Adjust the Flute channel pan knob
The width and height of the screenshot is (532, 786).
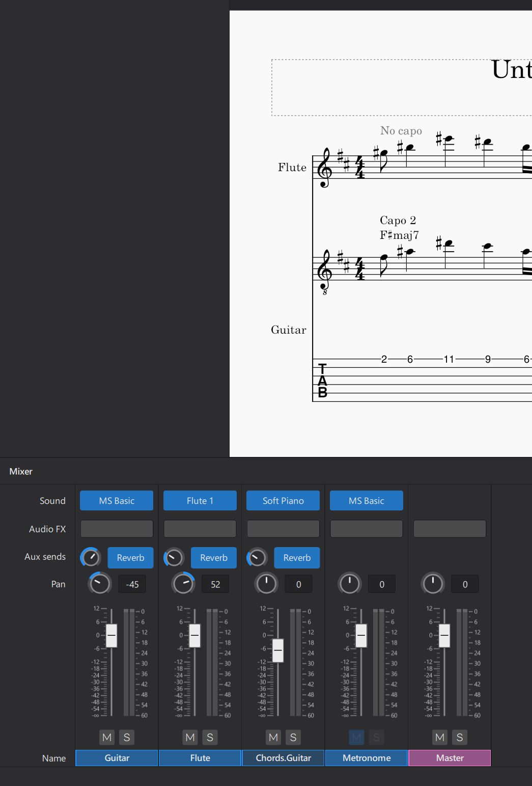(183, 584)
